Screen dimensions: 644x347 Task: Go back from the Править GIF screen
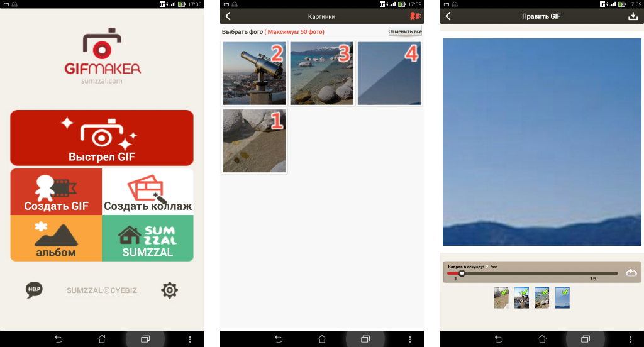coord(448,16)
